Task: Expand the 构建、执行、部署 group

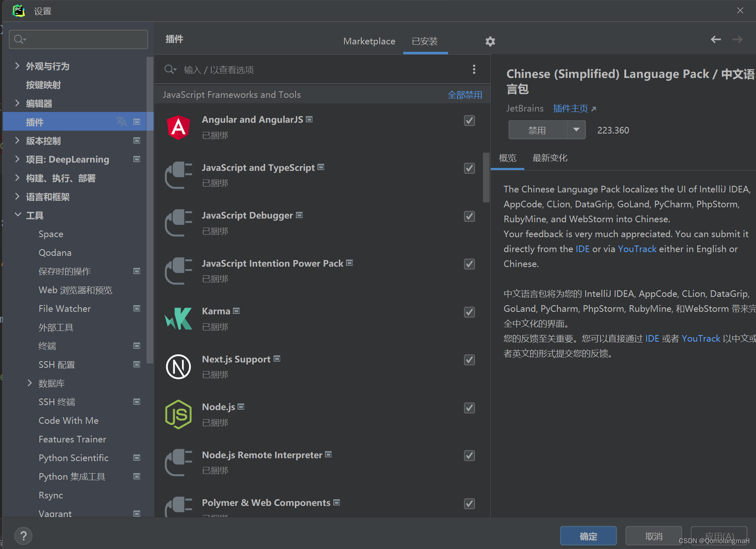Action: pyautogui.click(x=17, y=177)
